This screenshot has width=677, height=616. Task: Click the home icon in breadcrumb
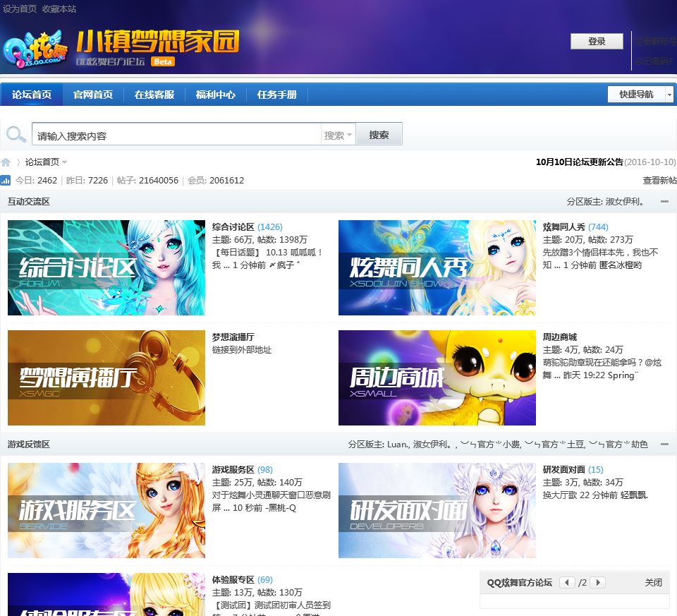(6, 162)
